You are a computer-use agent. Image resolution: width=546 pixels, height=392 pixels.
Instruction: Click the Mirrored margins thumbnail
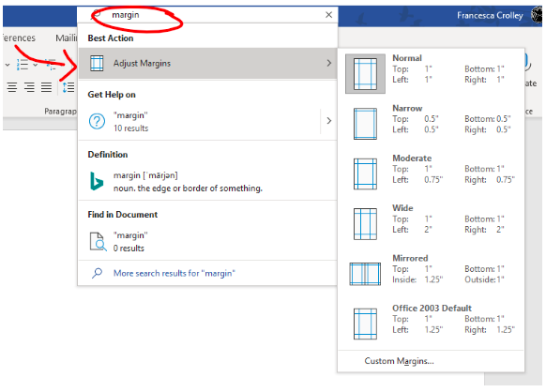click(365, 274)
